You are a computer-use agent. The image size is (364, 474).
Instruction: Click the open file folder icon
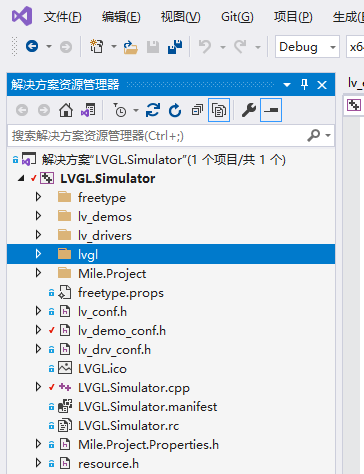pos(130,47)
